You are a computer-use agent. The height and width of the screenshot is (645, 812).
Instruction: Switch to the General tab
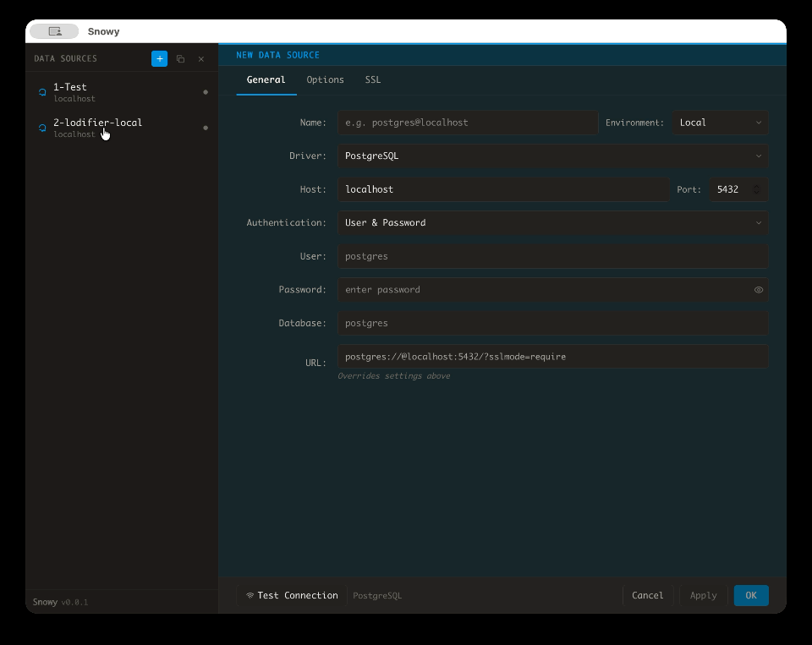pyautogui.click(x=266, y=79)
